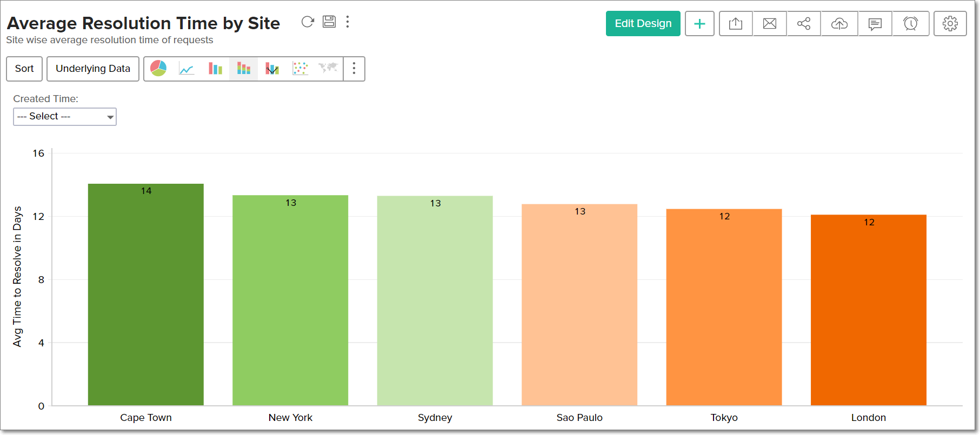Open settings with the gear icon
Viewport: 980px width, 435px height.
point(950,24)
